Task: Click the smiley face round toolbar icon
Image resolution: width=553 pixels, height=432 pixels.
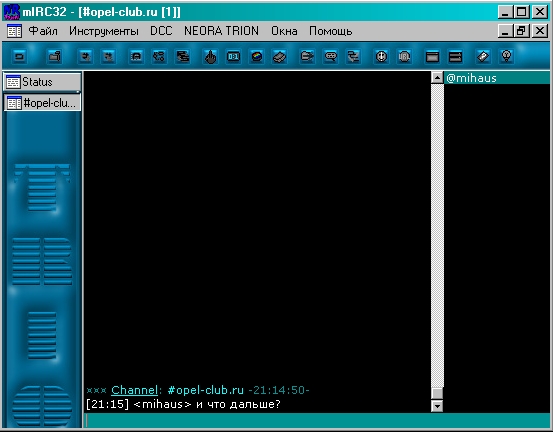Action: click(381, 56)
